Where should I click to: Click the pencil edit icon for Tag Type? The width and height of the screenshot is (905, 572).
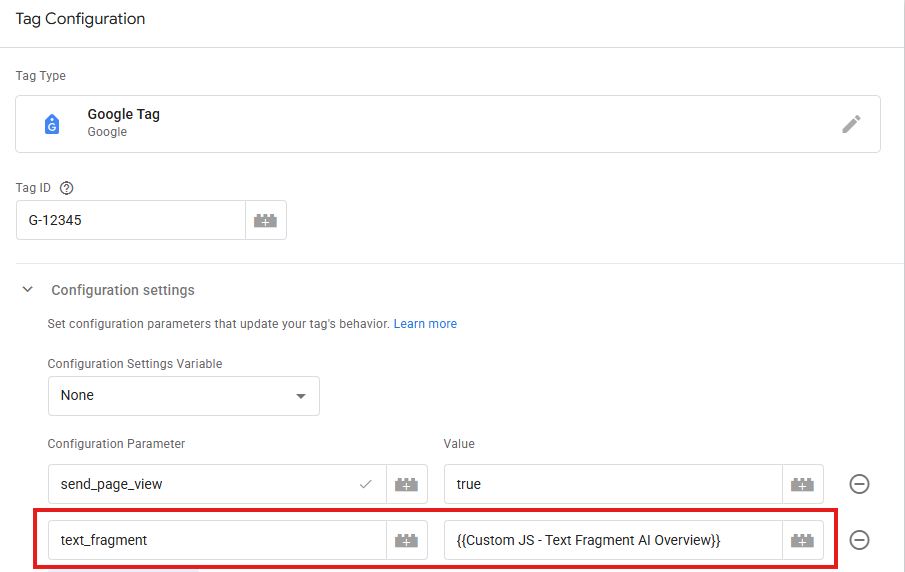(851, 124)
